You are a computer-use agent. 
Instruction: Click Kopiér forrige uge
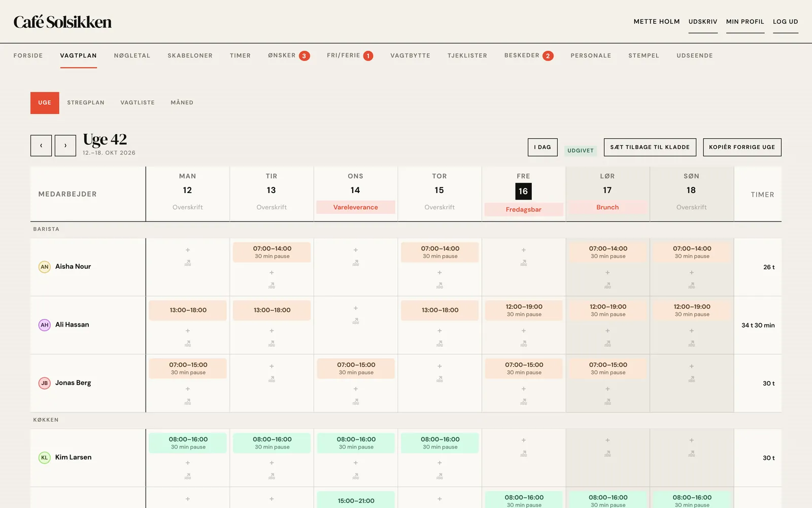[742, 147]
